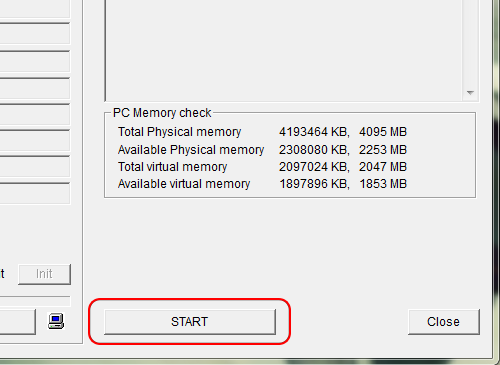Click the Available virtual memory label

[184, 184]
